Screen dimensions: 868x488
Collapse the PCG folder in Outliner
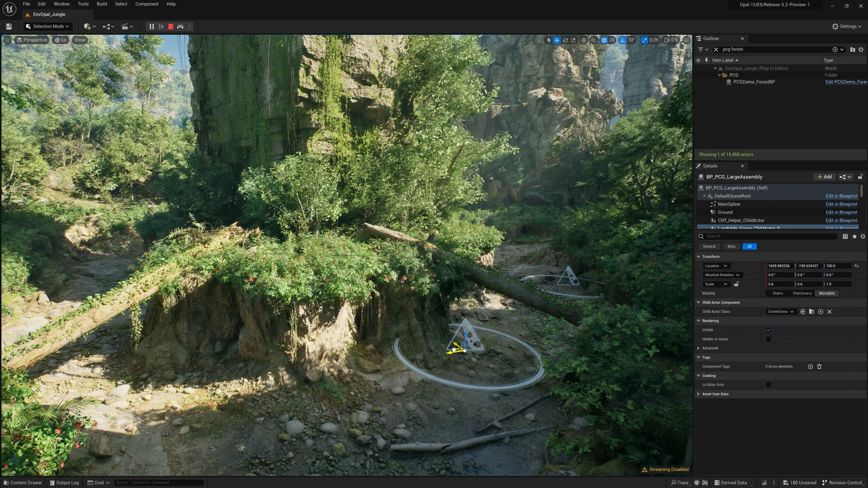(x=720, y=75)
